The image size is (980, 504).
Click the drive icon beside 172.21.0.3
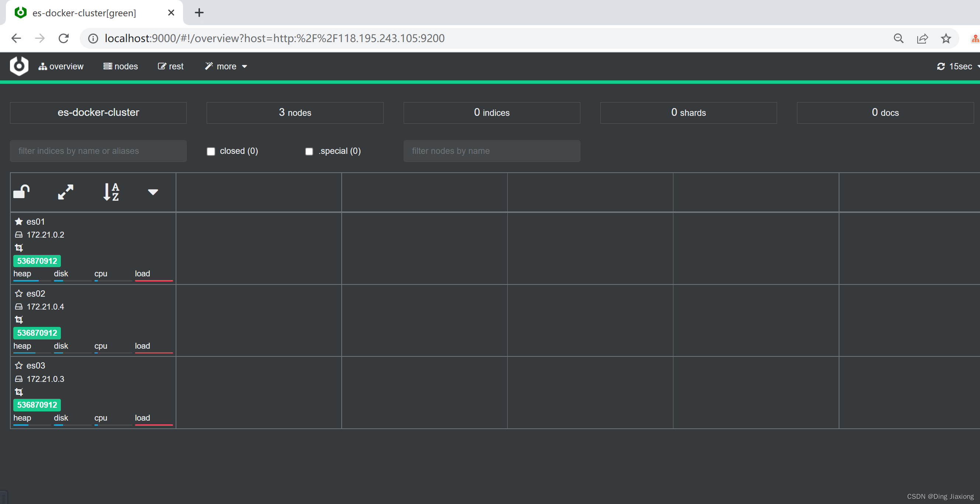[x=19, y=379]
